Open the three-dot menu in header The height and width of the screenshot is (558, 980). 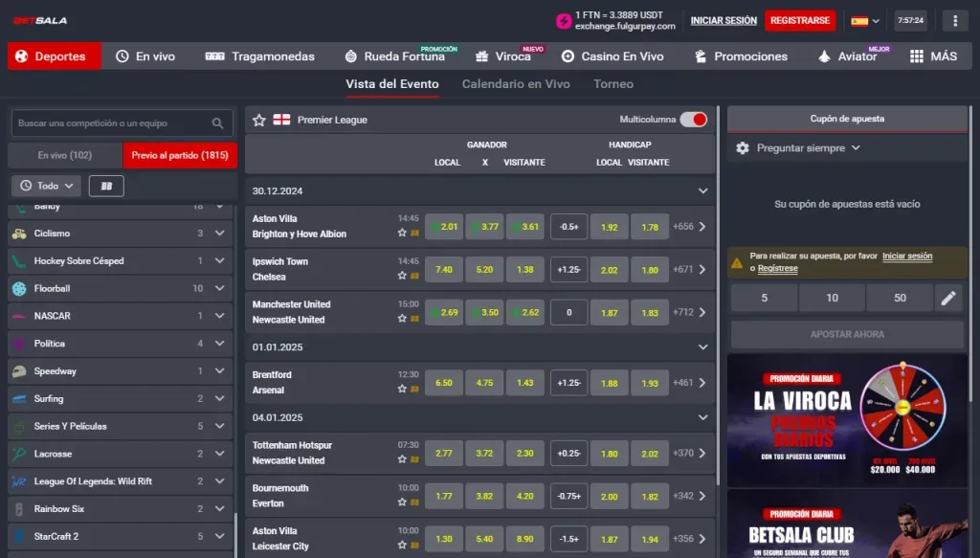point(955,20)
